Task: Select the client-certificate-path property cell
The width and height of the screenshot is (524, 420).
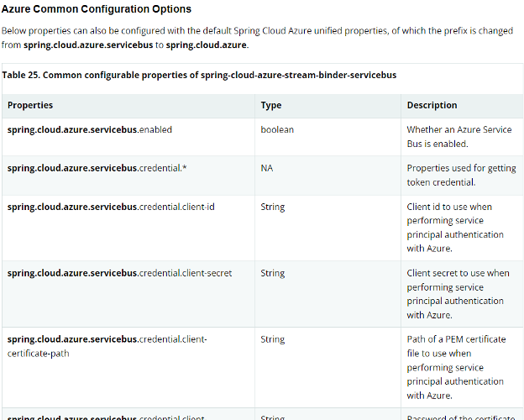Action: pos(107,346)
